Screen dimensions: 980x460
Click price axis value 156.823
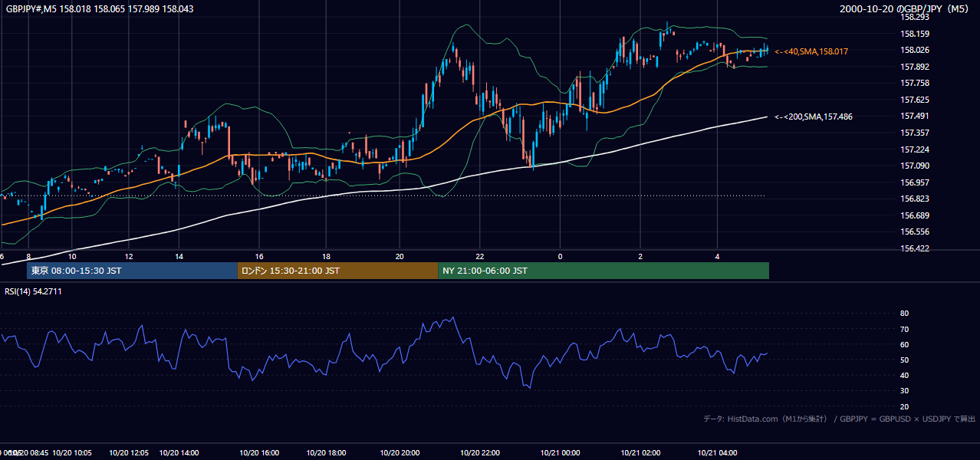coord(915,199)
